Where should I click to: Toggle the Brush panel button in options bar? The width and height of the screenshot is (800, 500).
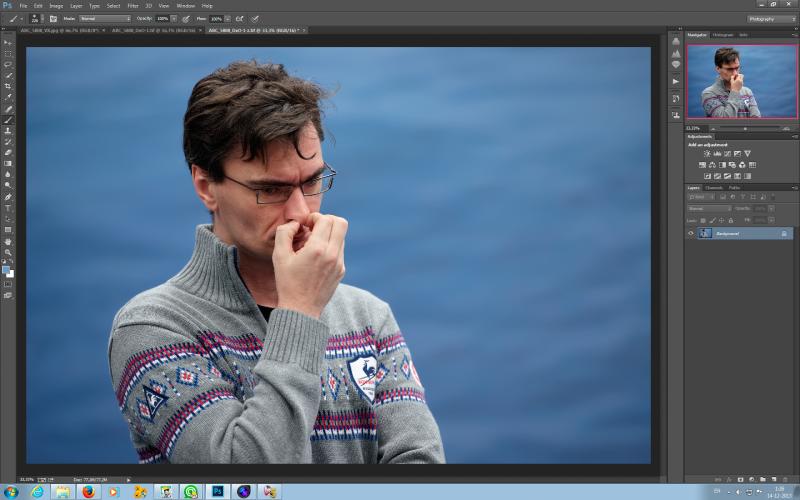[x=53, y=19]
